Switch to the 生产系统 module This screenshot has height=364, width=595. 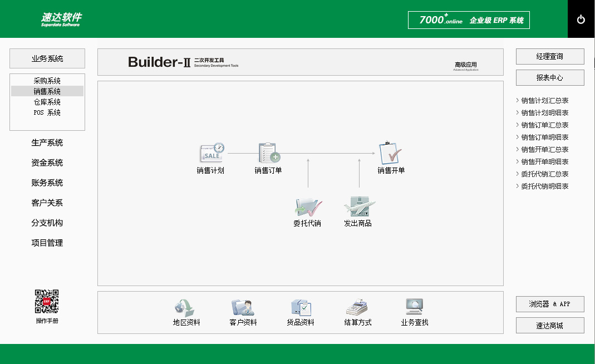(x=47, y=143)
